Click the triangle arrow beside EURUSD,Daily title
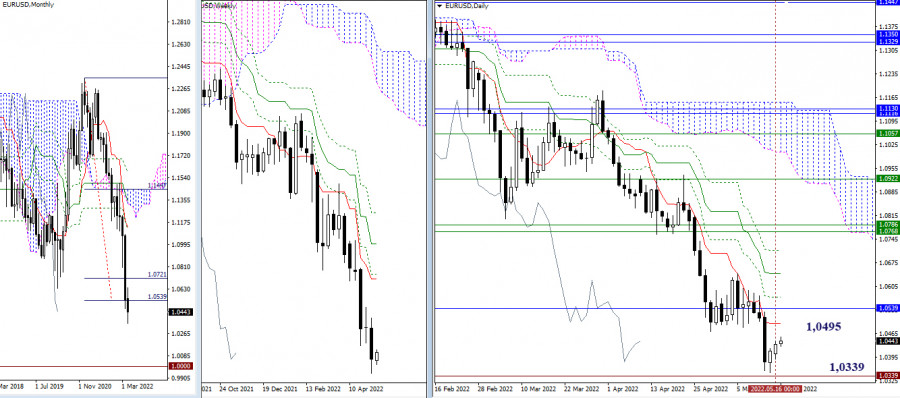This screenshot has height=398, width=900. click(440, 5)
